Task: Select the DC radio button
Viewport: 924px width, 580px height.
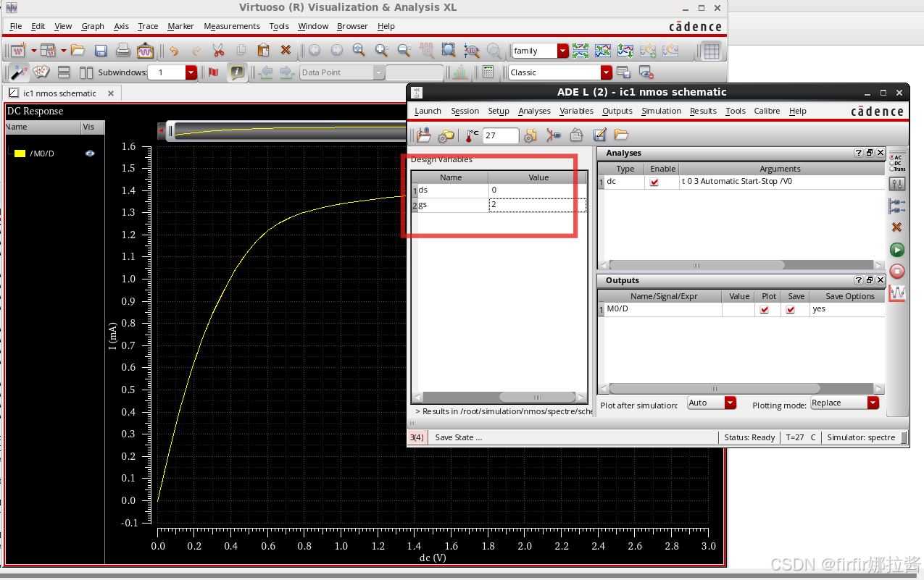Action: pyautogui.click(x=892, y=163)
